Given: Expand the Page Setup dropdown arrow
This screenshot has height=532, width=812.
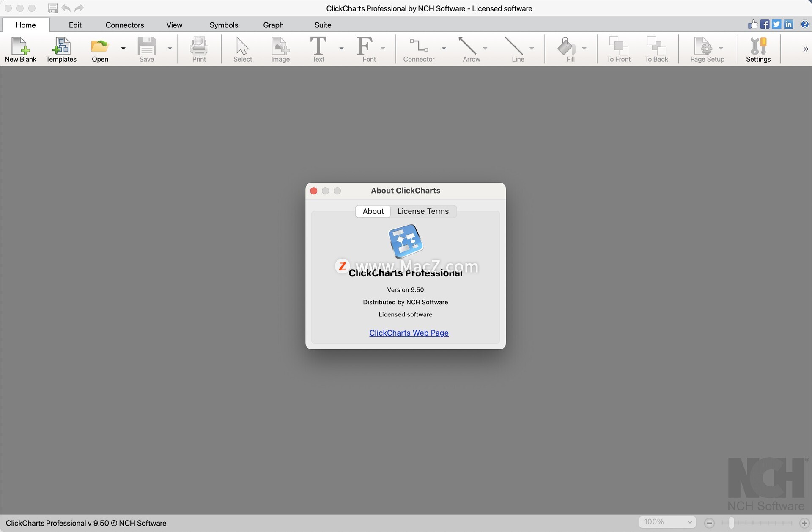Looking at the screenshot, I should pyautogui.click(x=721, y=49).
